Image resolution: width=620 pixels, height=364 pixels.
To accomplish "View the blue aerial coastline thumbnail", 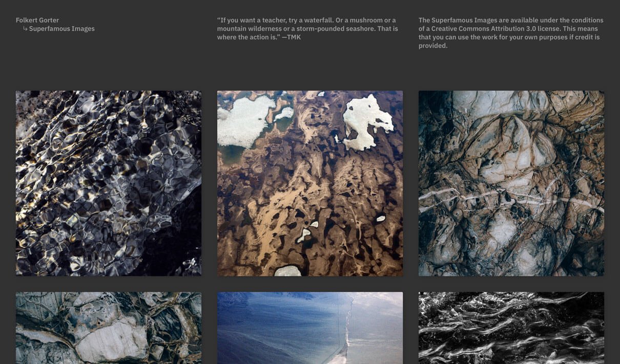I will (310, 328).
